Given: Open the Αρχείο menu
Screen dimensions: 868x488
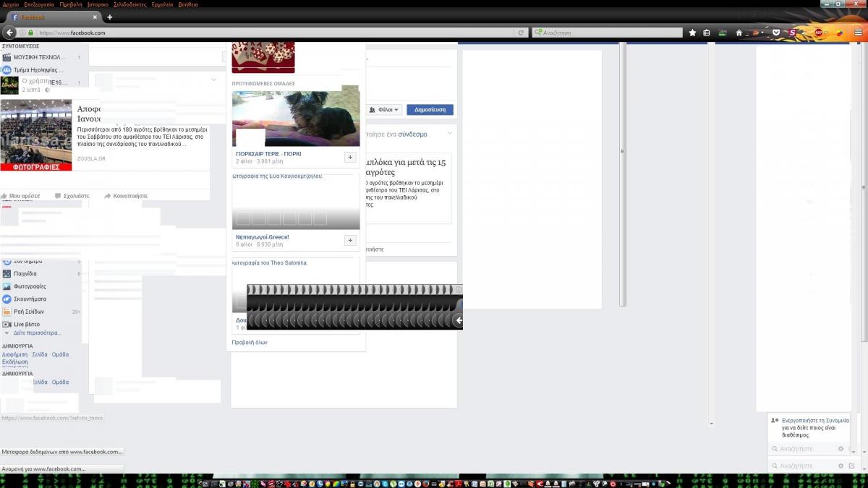Looking at the screenshot, I should click(x=10, y=4).
